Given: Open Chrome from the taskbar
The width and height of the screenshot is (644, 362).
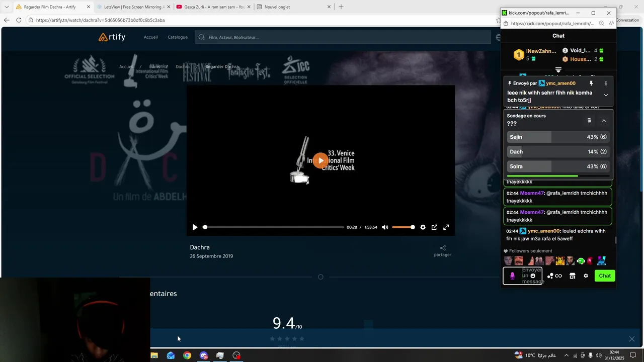Looking at the screenshot, I should click(187, 355).
